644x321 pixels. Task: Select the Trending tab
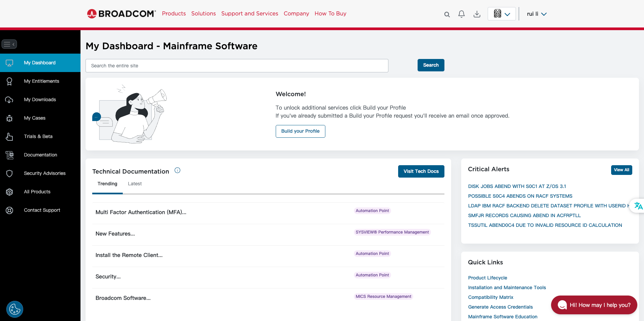tap(107, 184)
